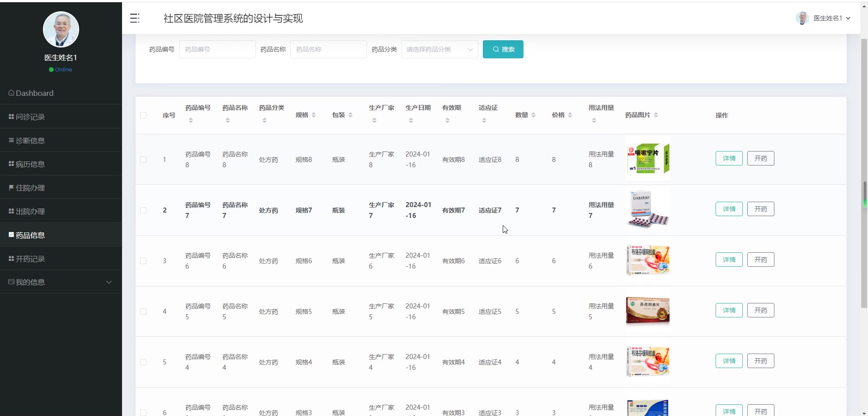Image resolution: width=868 pixels, height=416 pixels.
Task: Click the doctor avatar in the sidebar
Action: tap(61, 29)
